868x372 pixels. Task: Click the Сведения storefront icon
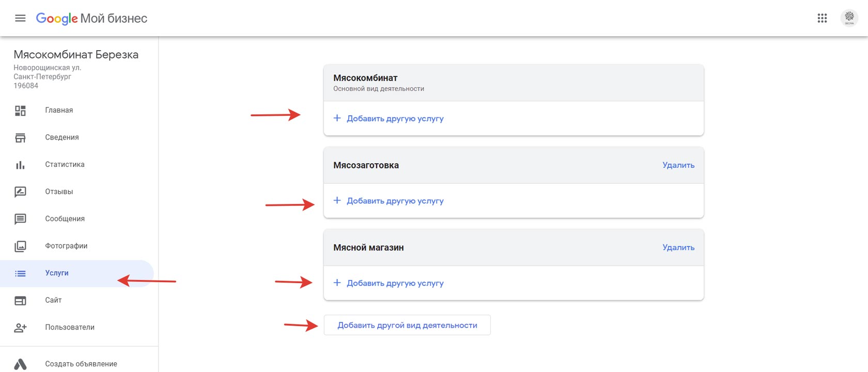pyautogui.click(x=20, y=137)
